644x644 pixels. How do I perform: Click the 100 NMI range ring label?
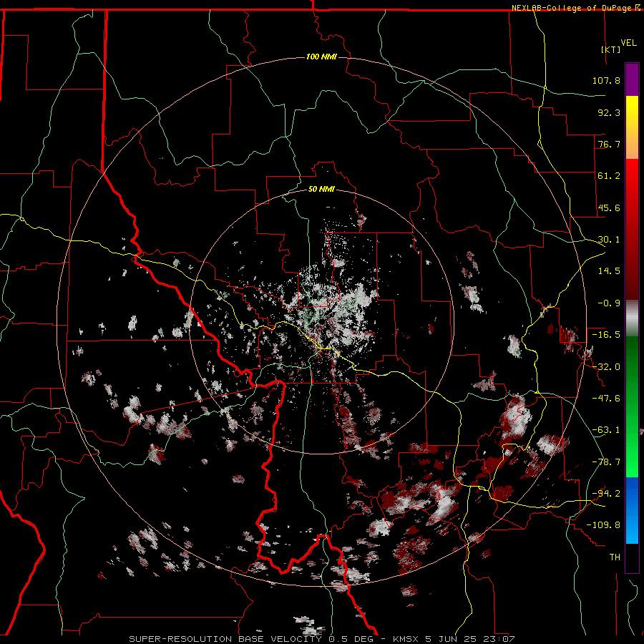click(x=321, y=57)
